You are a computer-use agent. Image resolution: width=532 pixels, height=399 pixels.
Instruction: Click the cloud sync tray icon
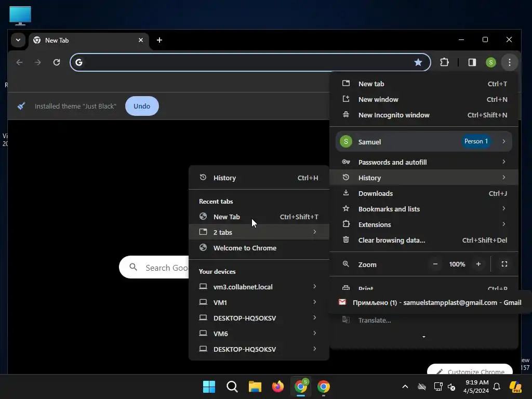click(x=422, y=387)
